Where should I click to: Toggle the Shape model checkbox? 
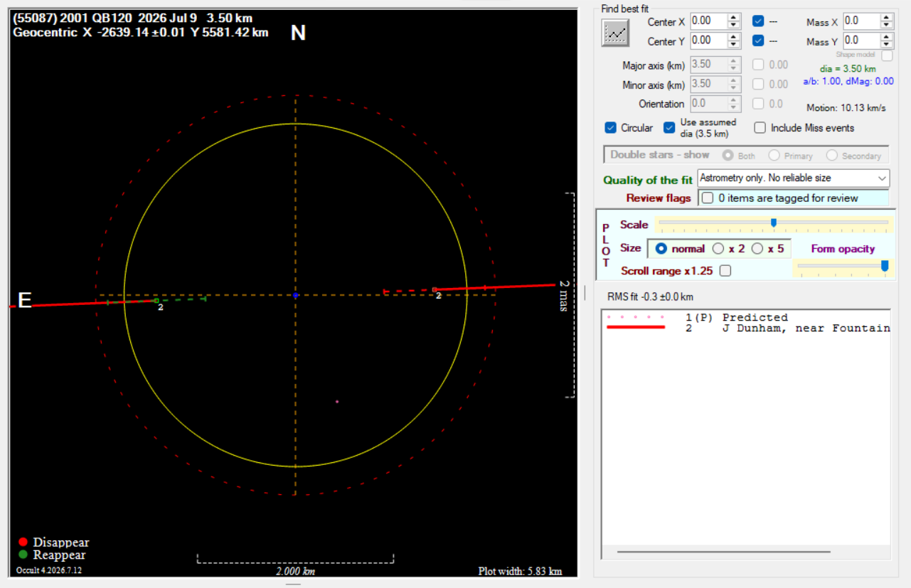[887, 55]
